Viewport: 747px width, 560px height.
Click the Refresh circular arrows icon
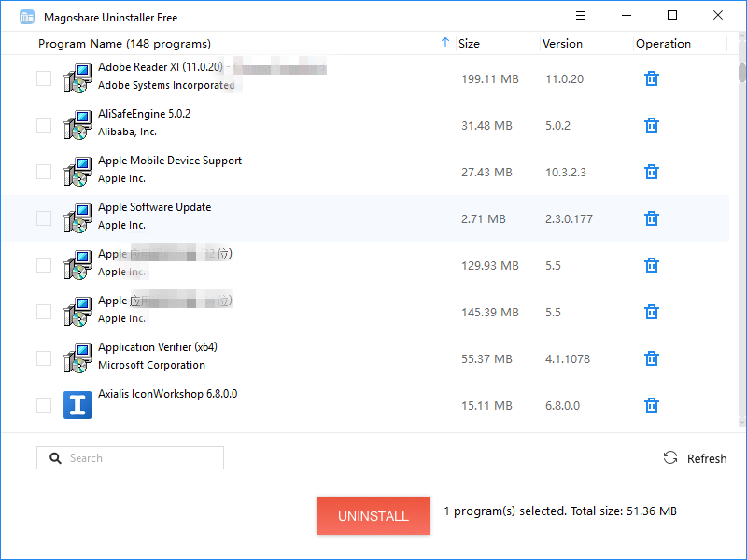tap(670, 457)
